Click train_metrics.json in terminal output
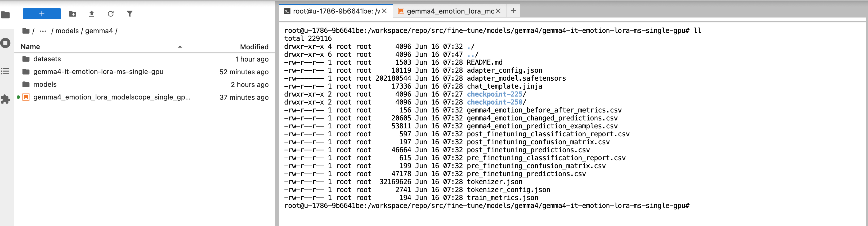868x226 pixels. (x=502, y=198)
